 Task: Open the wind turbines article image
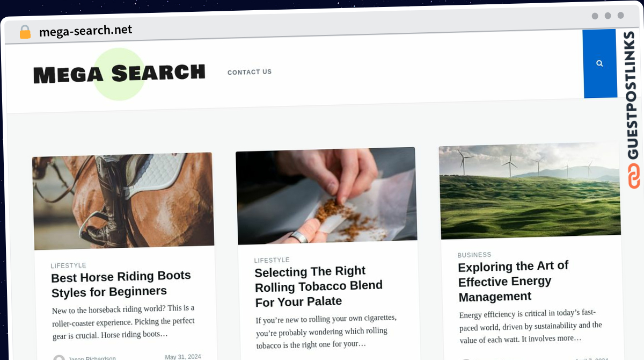click(x=530, y=191)
